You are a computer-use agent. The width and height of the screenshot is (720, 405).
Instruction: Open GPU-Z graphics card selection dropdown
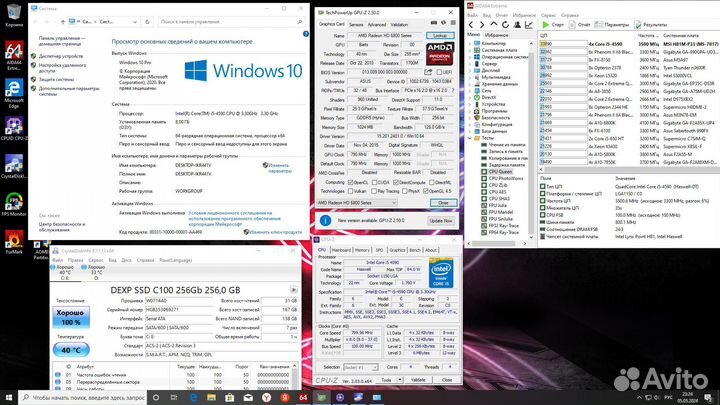[357, 202]
